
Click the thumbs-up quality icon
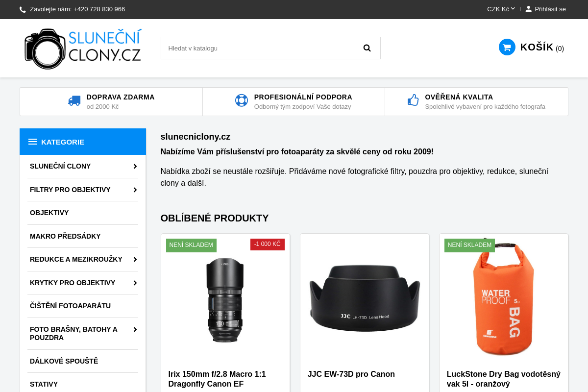coord(413,100)
